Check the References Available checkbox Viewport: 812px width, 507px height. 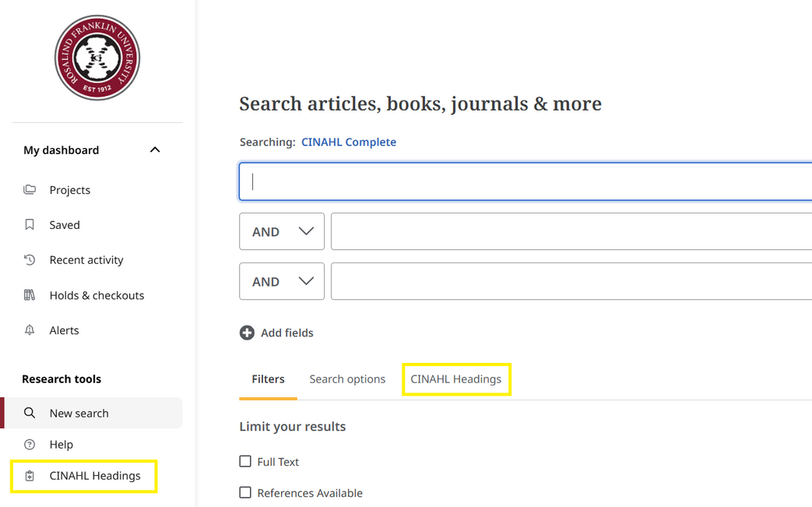(x=245, y=492)
